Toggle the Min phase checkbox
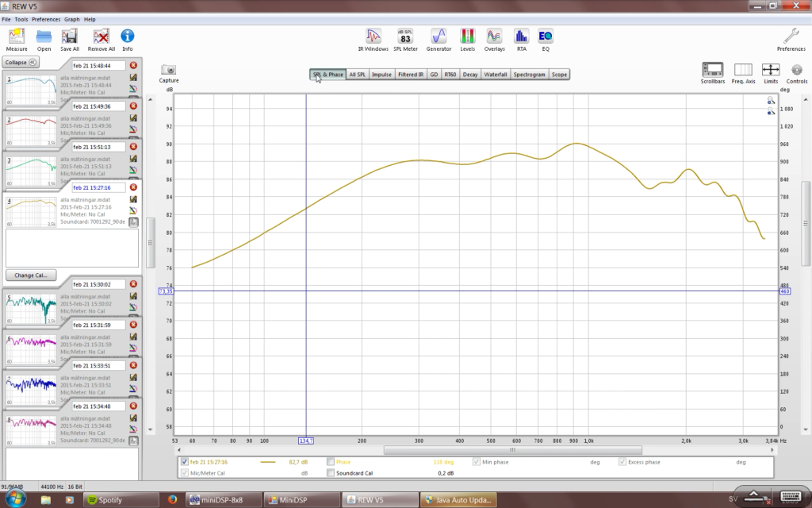This screenshot has width=812, height=508. (477, 462)
